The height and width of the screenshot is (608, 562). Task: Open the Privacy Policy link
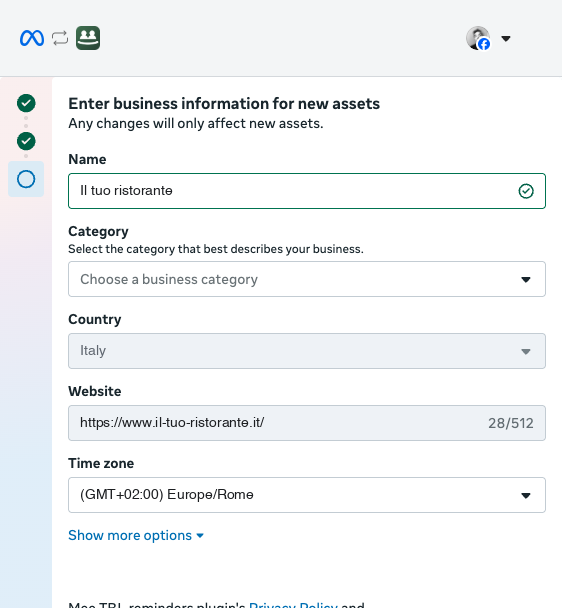click(294, 605)
